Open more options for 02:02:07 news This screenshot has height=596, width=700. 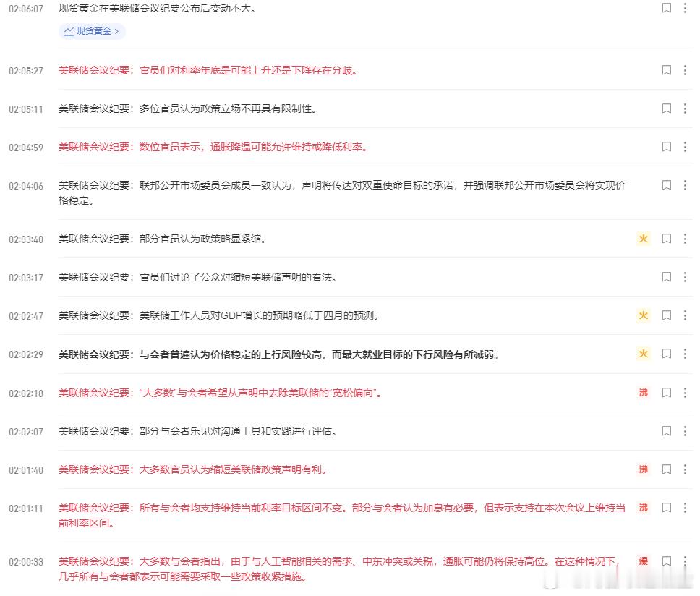[x=685, y=431]
